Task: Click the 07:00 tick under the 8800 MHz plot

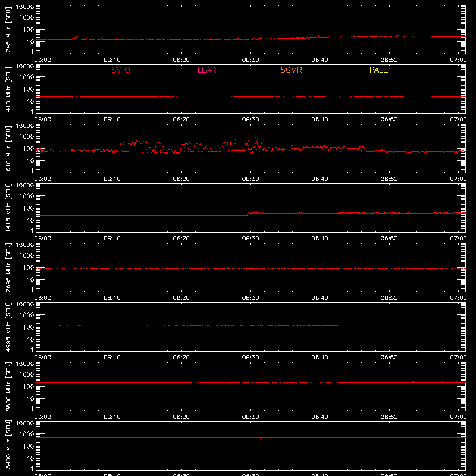Action: pos(458,417)
